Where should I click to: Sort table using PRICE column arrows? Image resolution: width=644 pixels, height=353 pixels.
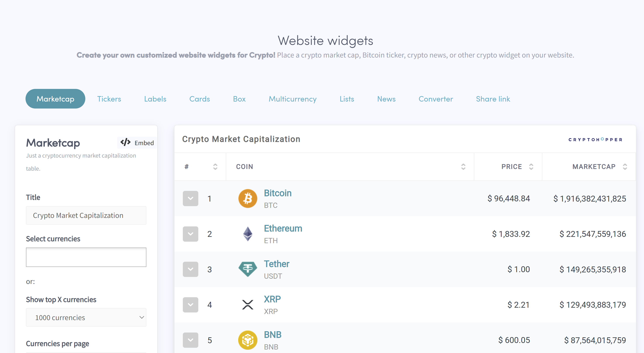(x=531, y=166)
